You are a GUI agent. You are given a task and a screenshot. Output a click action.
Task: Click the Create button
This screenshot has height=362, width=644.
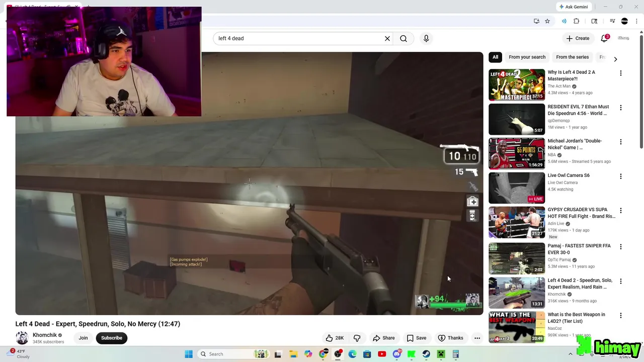(x=578, y=38)
